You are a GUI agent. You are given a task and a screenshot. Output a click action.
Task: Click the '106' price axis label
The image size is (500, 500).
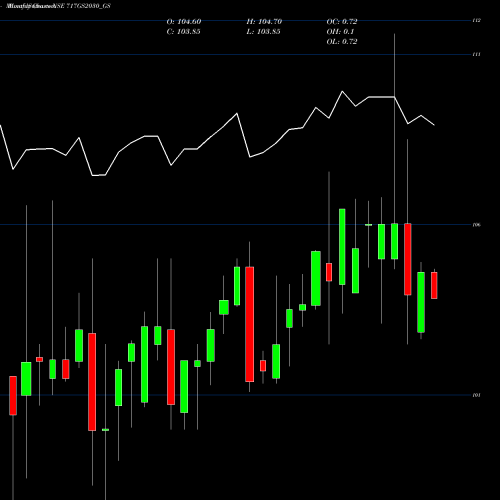coord(477,225)
